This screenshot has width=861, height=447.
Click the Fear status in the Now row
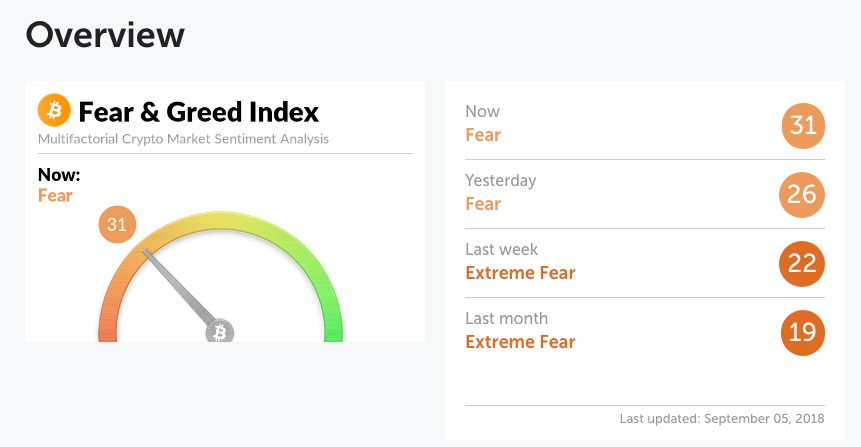click(483, 135)
